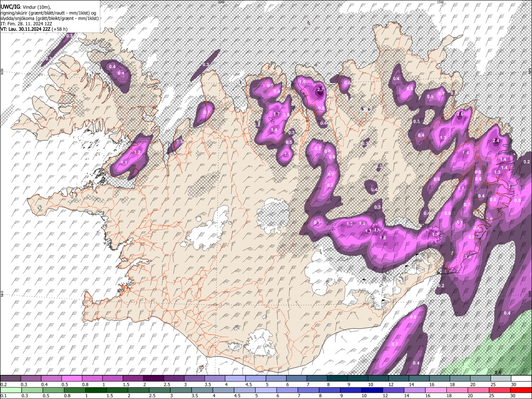Click the "15W" longitude label
The height and width of the screenshot is (399, 532).
pos(440,2)
